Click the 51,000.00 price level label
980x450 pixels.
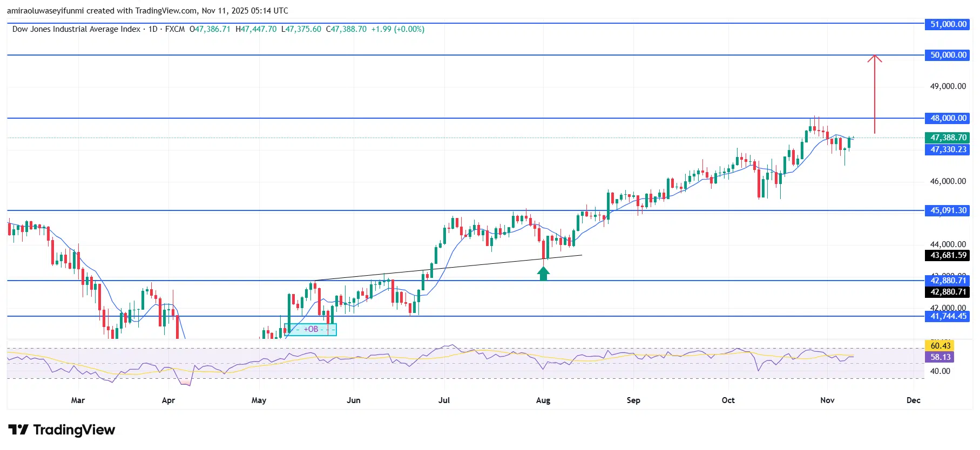click(948, 24)
